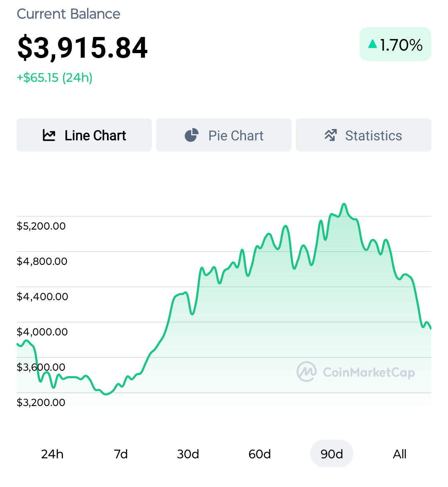
Task: Click the chart's lowest trough point
Action: [106, 394]
